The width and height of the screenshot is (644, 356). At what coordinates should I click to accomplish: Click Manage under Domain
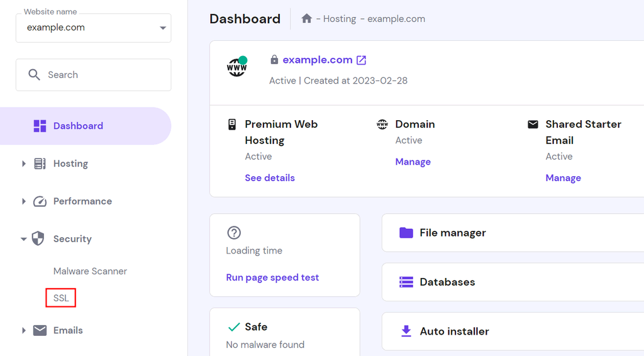point(413,162)
